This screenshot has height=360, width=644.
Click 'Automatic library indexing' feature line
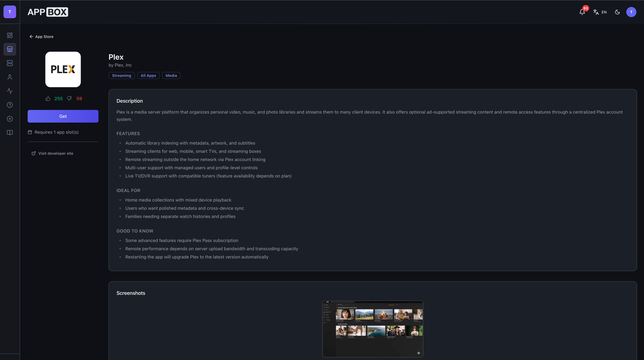[190, 143]
